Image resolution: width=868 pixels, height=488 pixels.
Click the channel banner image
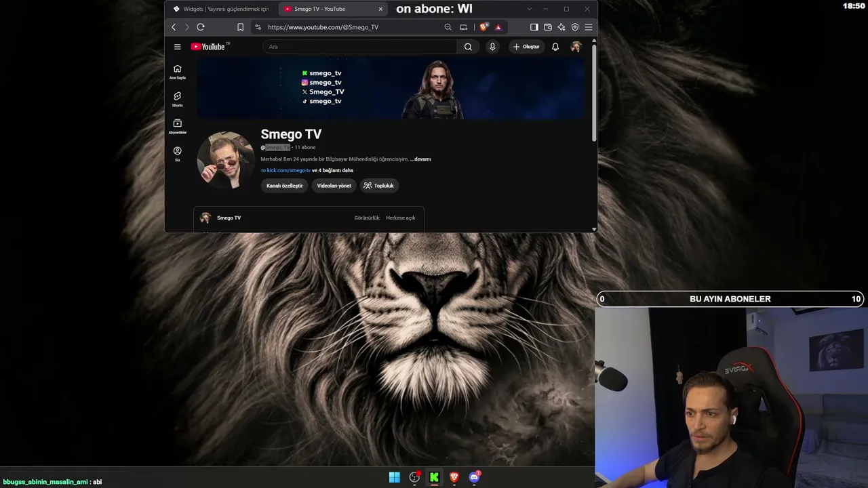point(391,88)
